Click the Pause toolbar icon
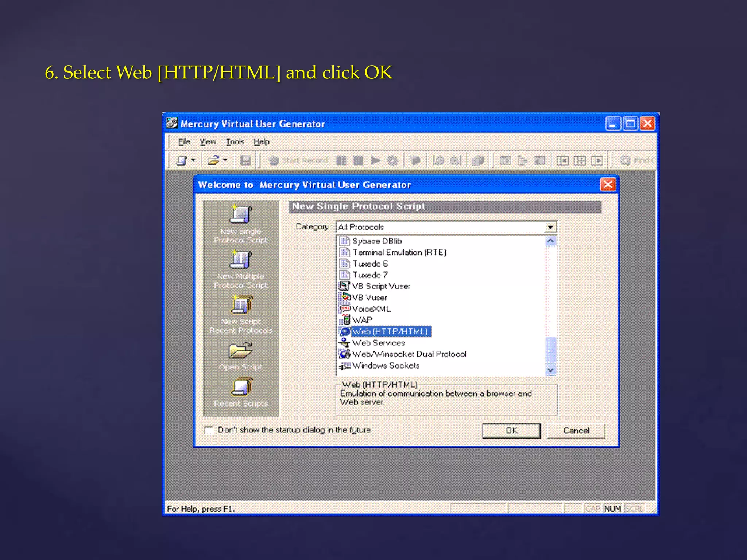This screenshot has height=560, width=747. (341, 160)
